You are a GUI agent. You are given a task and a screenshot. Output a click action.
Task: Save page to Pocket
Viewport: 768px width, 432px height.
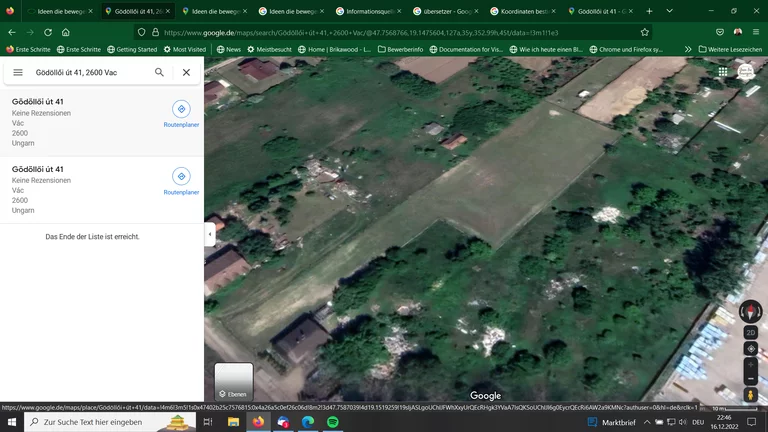pyautogui.click(x=720, y=32)
